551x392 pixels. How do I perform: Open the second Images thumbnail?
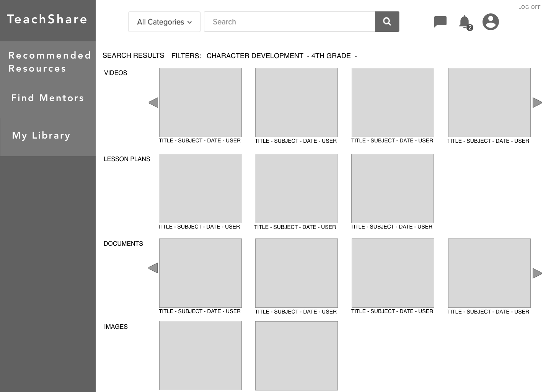pos(296,356)
